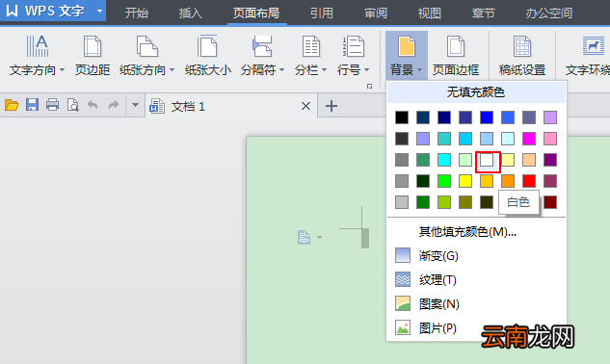This screenshot has width=610, height=364.
Task: Open print preview icon
Action: click(72, 105)
